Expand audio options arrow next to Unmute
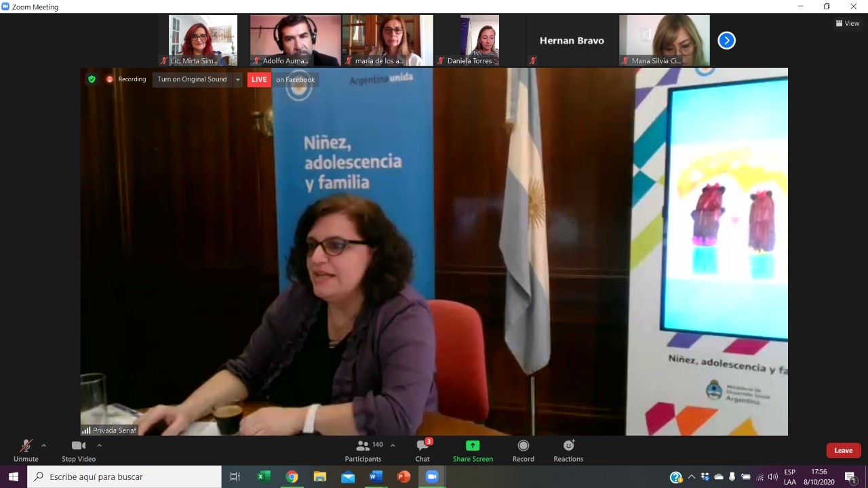This screenshot has height=488, width=868. pyautogui.click(x=44, y=445)
